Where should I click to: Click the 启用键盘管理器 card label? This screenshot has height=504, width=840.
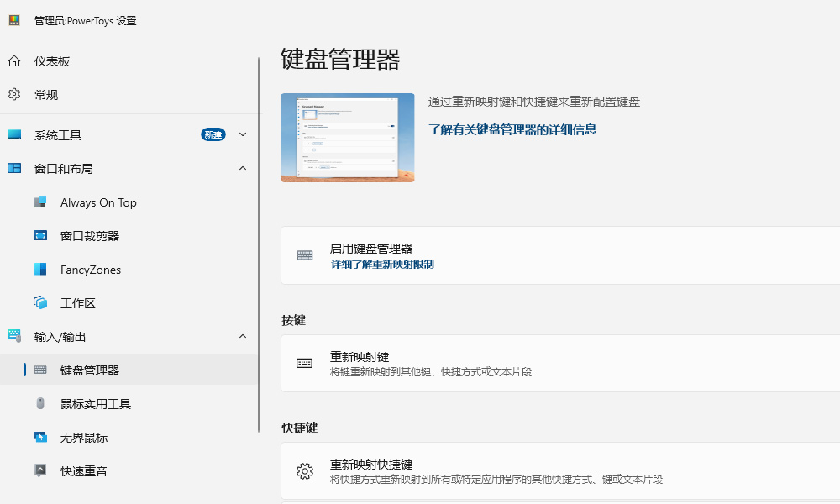pos(371,249)
